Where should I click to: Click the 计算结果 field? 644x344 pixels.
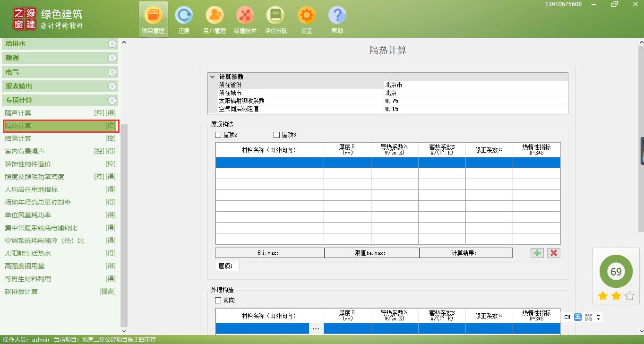click(x=466, y=253)
